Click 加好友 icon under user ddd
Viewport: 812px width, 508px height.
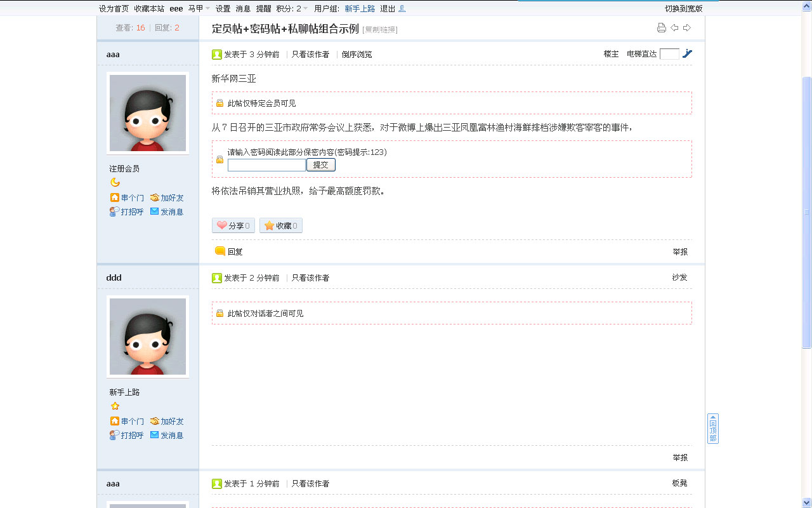tap(155, 421)
